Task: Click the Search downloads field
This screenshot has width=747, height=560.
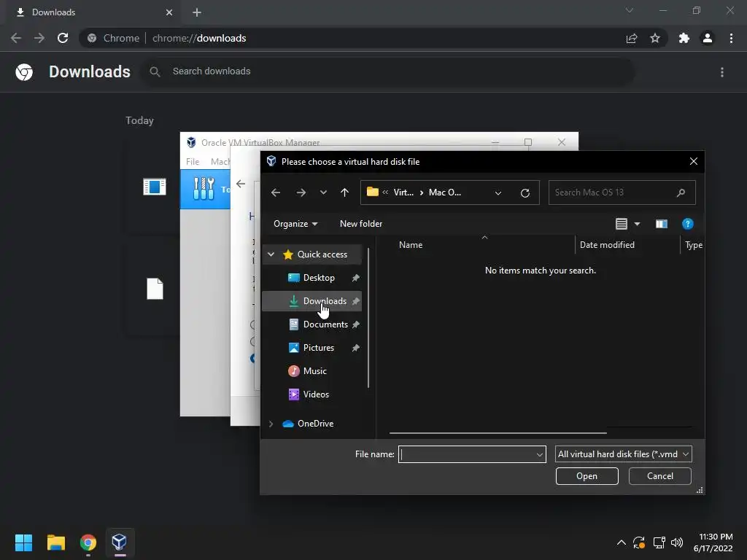Action: [x=388, y=71]
